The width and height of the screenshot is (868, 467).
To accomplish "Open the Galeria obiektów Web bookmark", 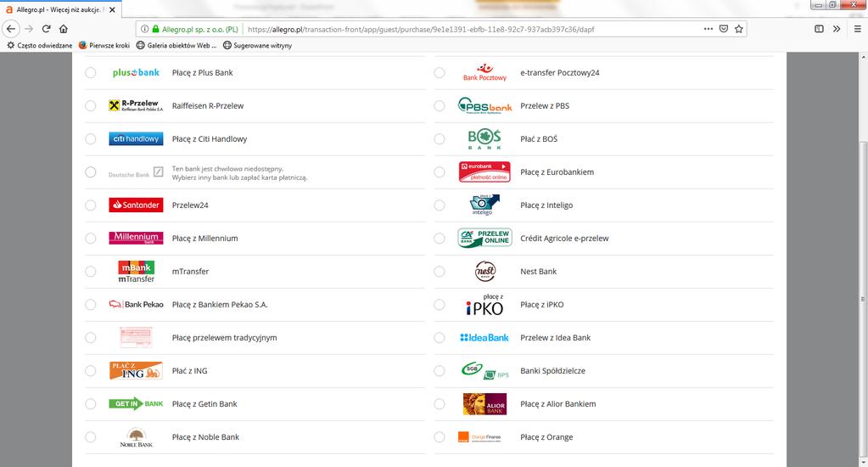I will 176,45.
